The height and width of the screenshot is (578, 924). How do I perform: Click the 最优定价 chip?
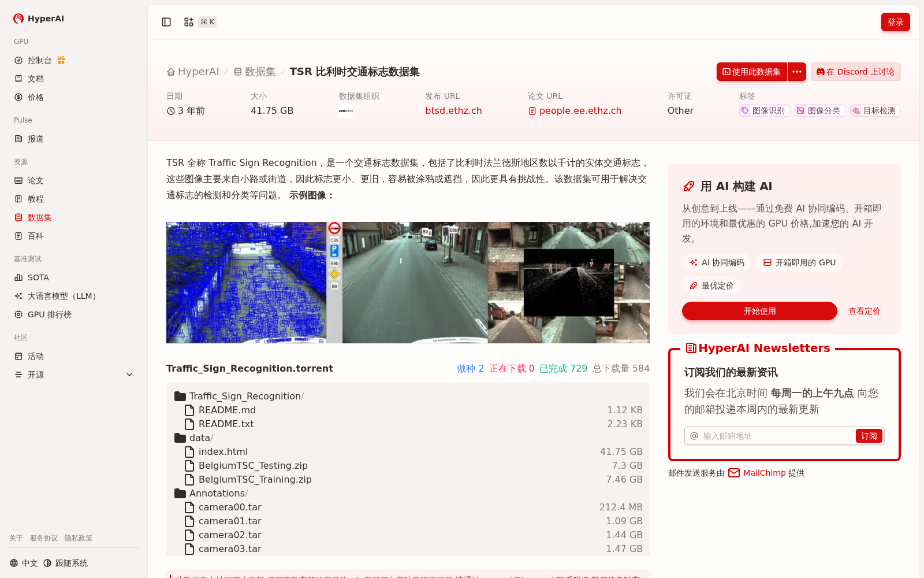[711, 286]
